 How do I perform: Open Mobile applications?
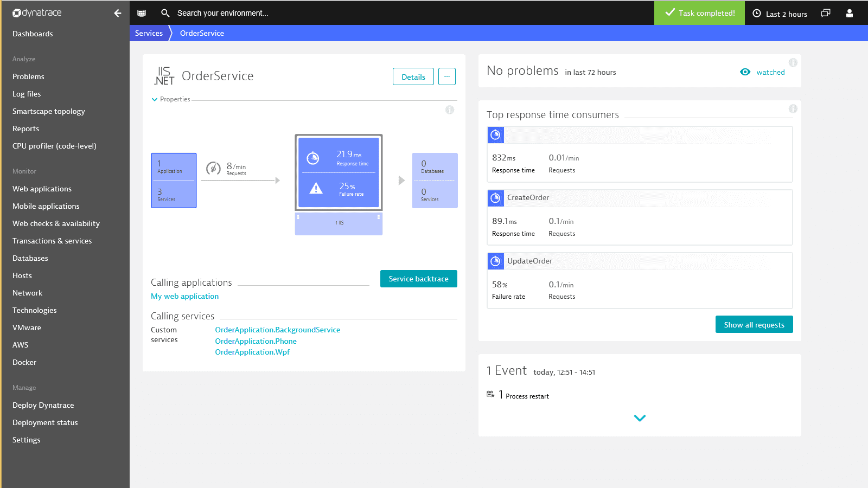point(46,206)
